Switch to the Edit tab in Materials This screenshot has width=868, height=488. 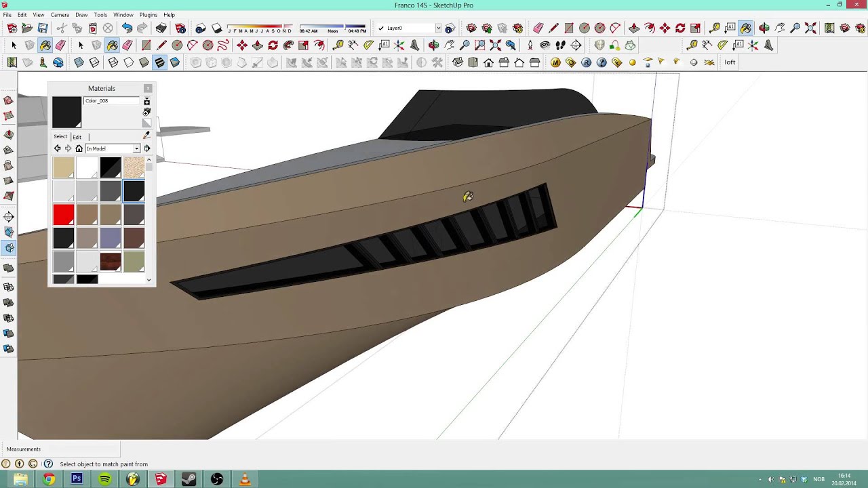tap(77, 137)
